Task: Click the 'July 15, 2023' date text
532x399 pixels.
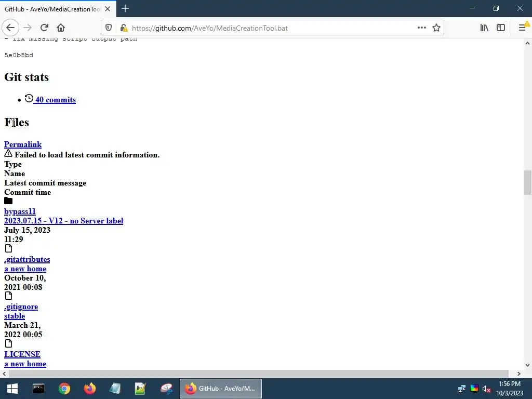Action: tap(27, 230)
